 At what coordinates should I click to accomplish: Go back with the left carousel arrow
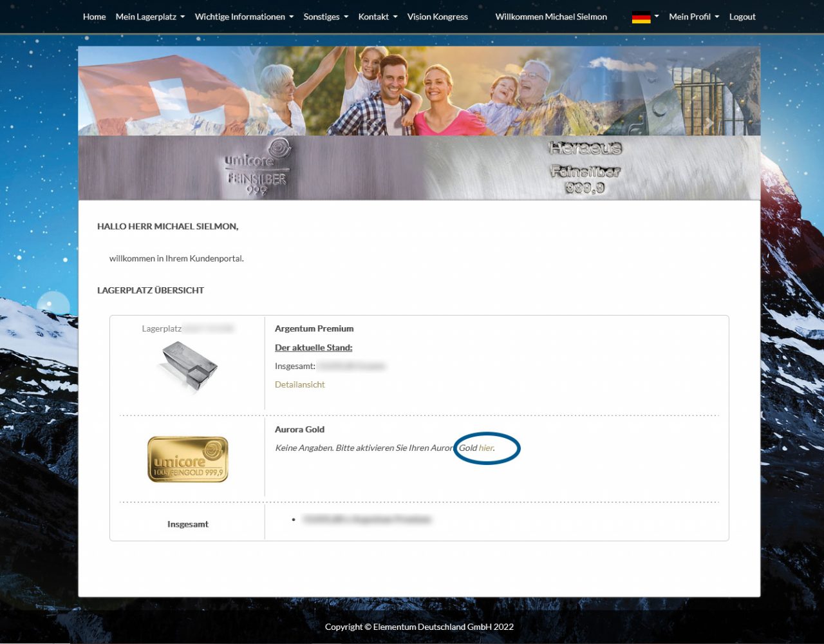click(129, 122)
